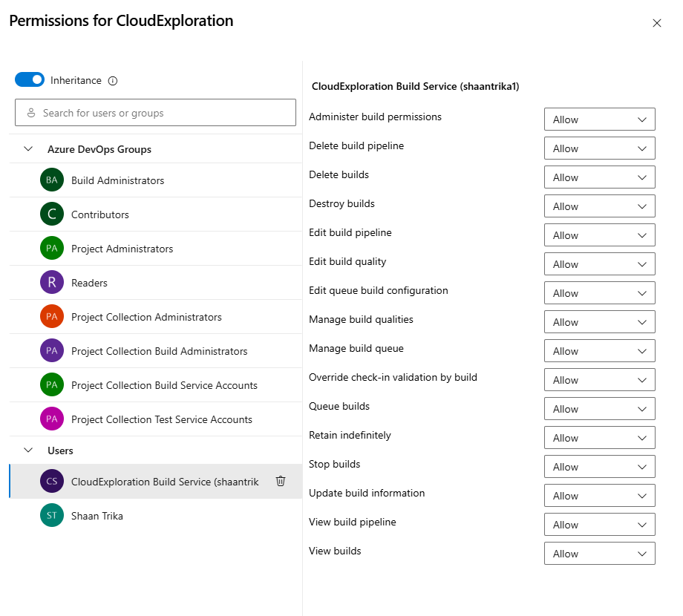Image resolution: width=683 pixels, height=616 pixels.
Task: Click the BA avatar for Build Administrators
Action: pos(52,180)
